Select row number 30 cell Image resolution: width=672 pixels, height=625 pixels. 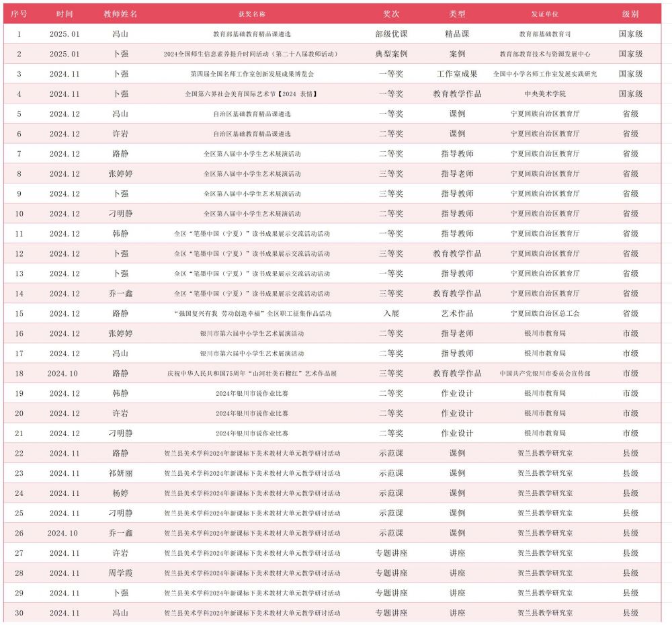click(19, 613)
